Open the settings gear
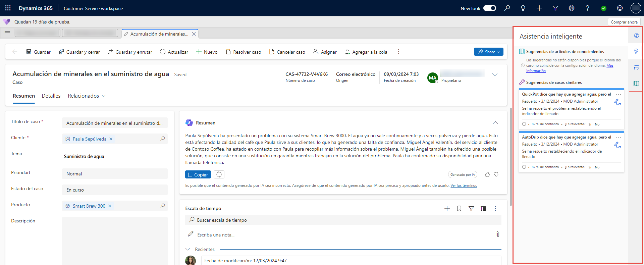Viewport: 644px width, 265px height. [x=572, y=8]
